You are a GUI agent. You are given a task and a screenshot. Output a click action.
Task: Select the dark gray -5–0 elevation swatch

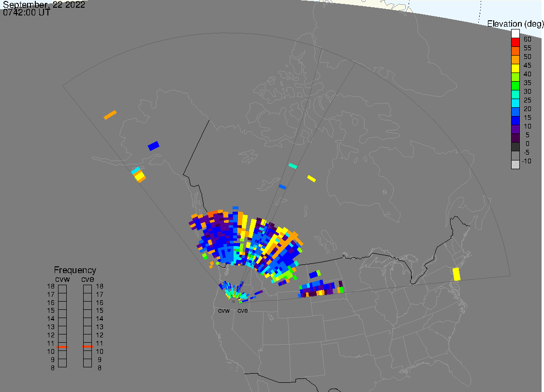coord(515,147)
